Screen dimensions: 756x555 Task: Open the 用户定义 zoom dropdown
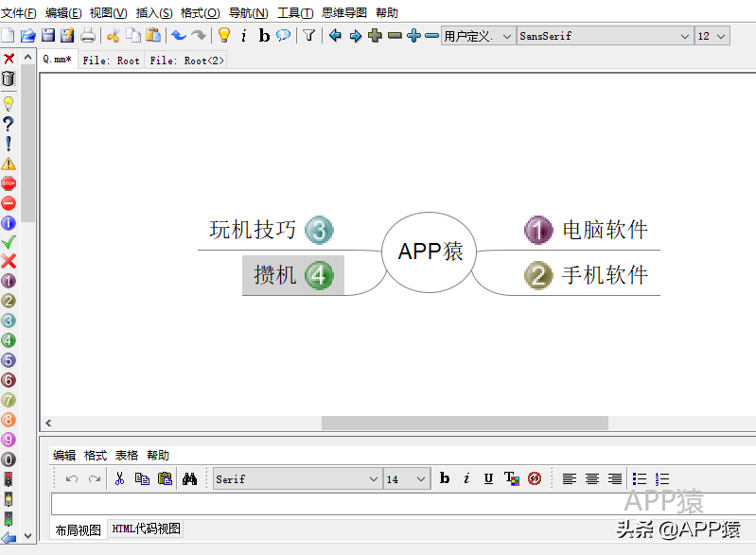coord(478,36)
